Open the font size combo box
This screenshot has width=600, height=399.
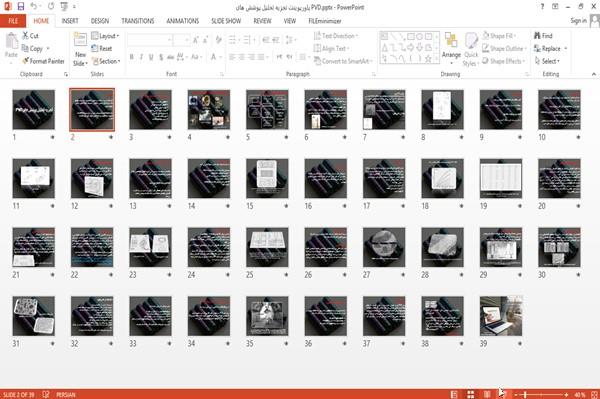181,40
